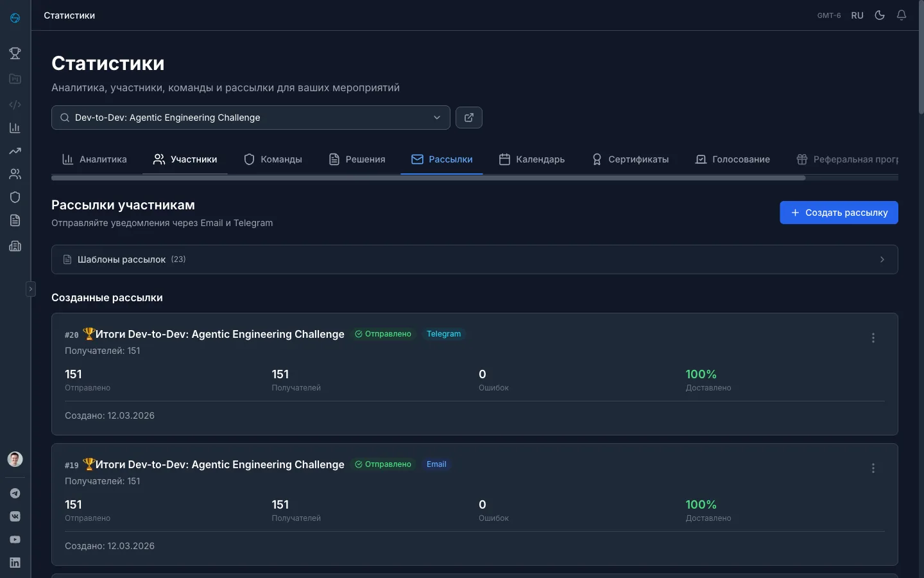
Task: Toggle the dark mode moon icon
Action: (x=880, y=15)
